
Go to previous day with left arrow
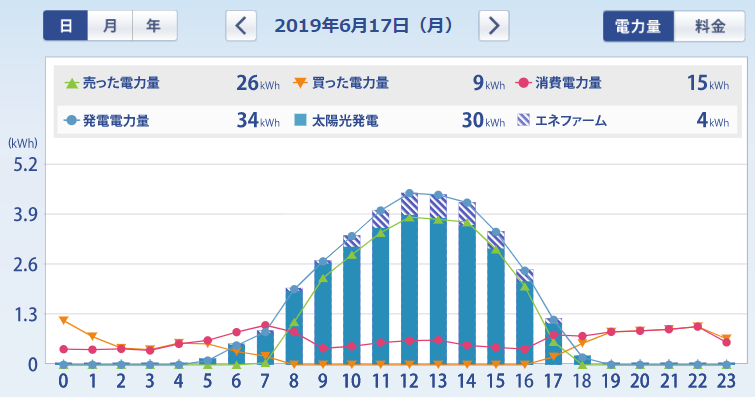click(241, 26)
